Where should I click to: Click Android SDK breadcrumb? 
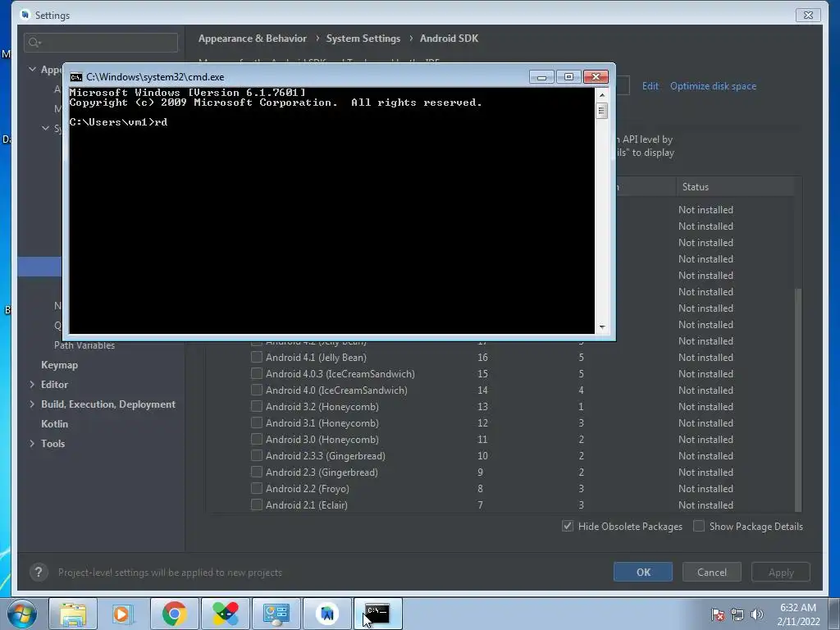tap(449, 39)
